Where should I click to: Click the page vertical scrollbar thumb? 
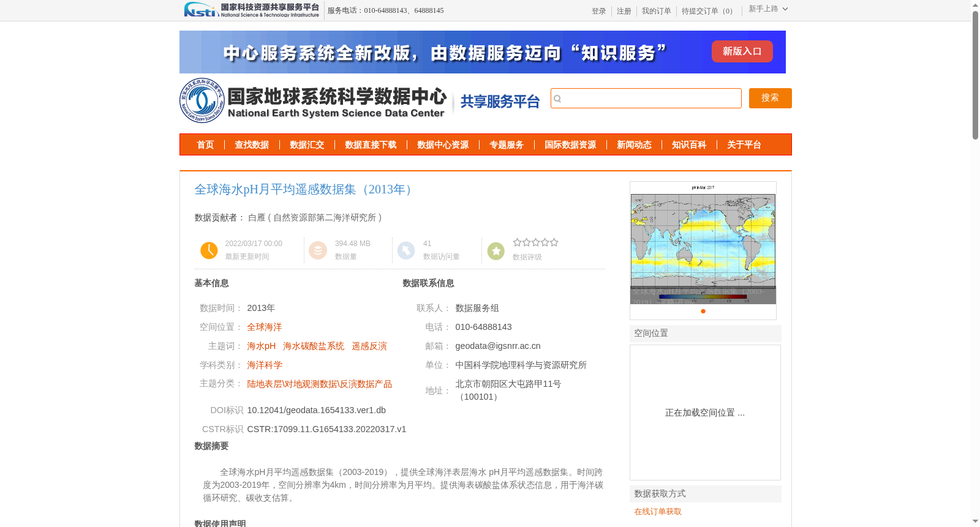tap(975, 75)
